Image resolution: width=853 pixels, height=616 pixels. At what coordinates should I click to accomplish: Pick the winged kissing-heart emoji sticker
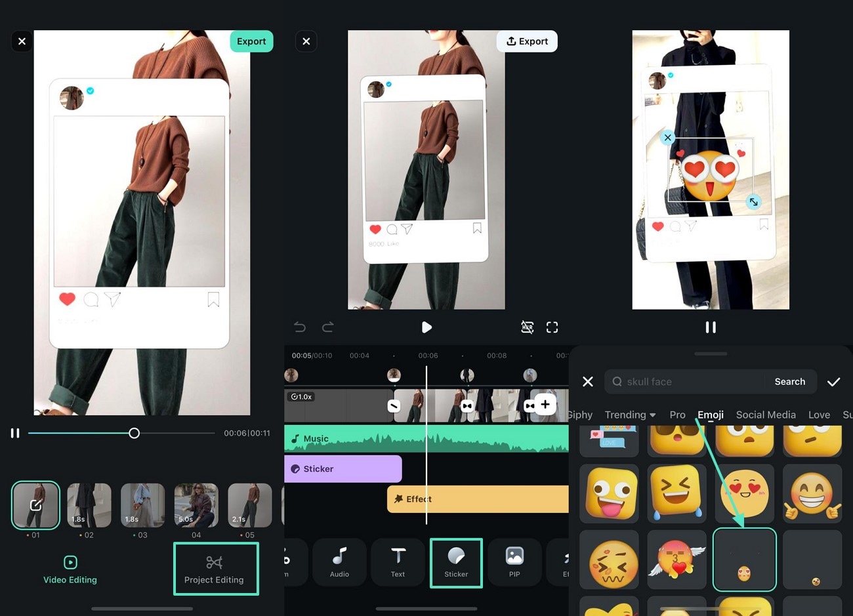click(x=676, y=560)
